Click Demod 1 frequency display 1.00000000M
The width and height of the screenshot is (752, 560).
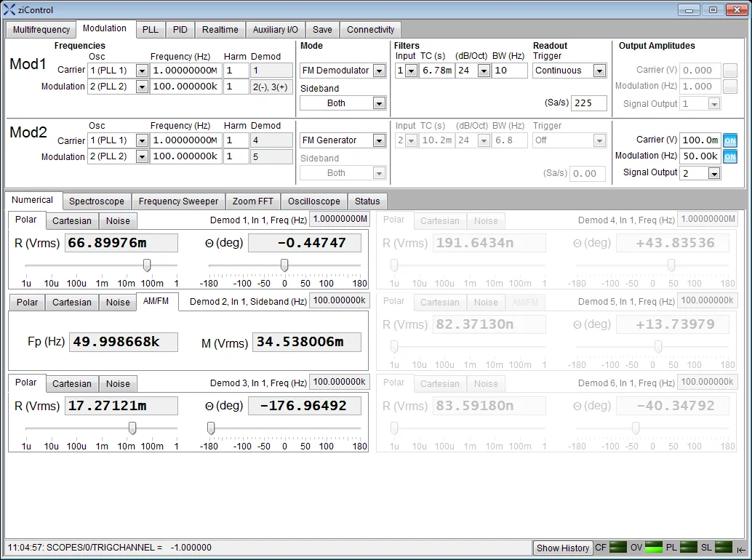(339, 219)
